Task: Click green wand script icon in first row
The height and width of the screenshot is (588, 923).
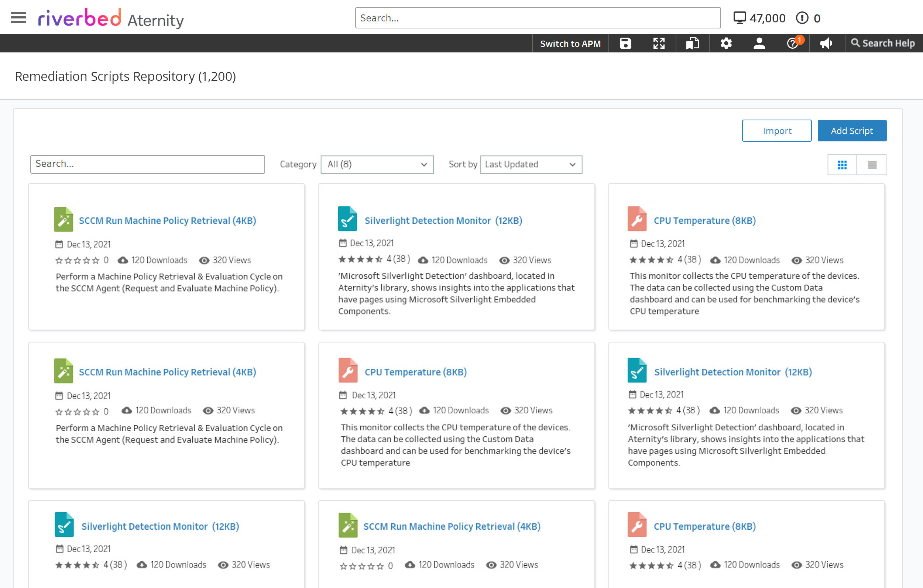Action: click(64, 219)
